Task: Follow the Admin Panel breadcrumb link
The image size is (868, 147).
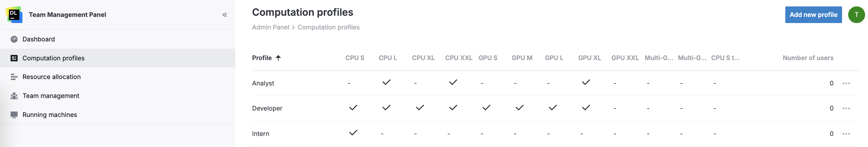Action: point(270,27)
